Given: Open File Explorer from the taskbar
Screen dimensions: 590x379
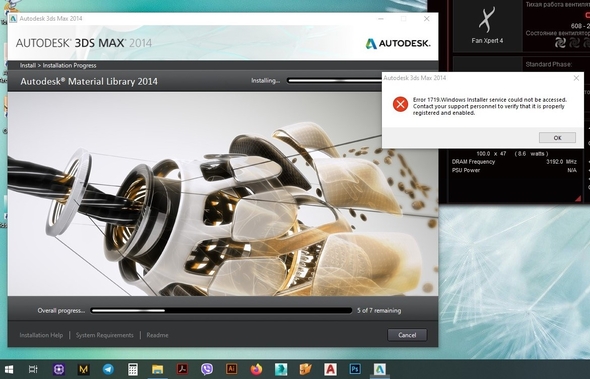Looking at the screenshot, I should click(x=157, y=369).
